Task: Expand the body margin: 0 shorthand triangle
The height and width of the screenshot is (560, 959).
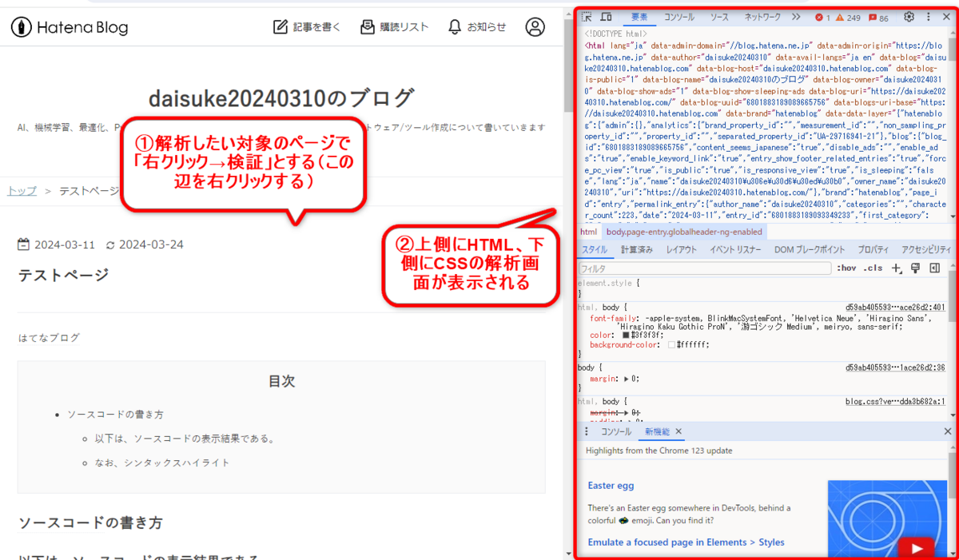Action: tap(626, 379)
